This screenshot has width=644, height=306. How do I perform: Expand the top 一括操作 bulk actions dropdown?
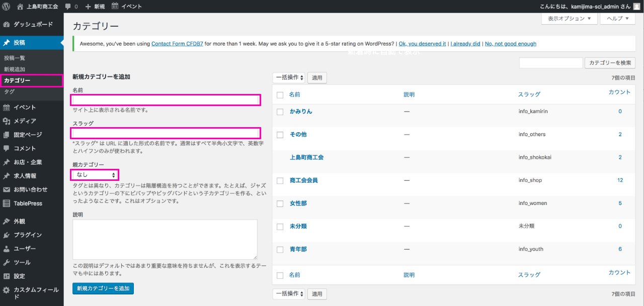289,77
